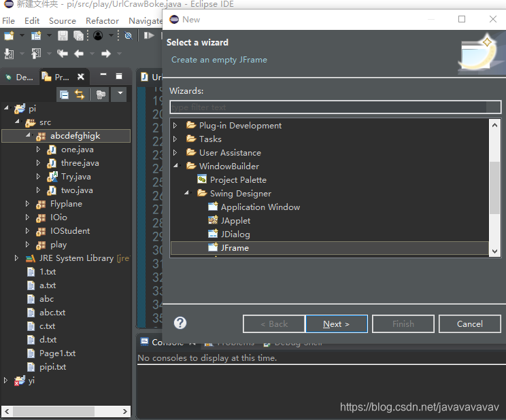The image size is (506, 420).
Task: Open the Edit menu
Action: pos(32,21)
